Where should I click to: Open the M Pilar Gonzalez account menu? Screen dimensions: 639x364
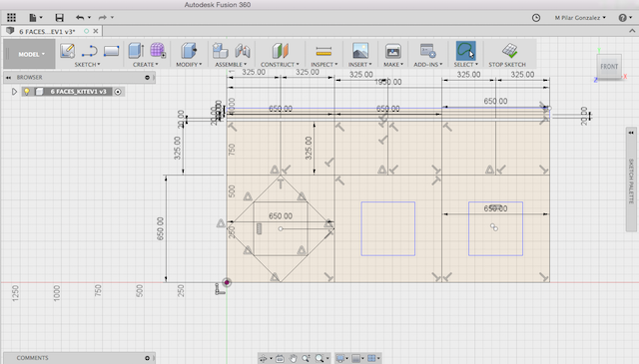click(x=580, y=18)
